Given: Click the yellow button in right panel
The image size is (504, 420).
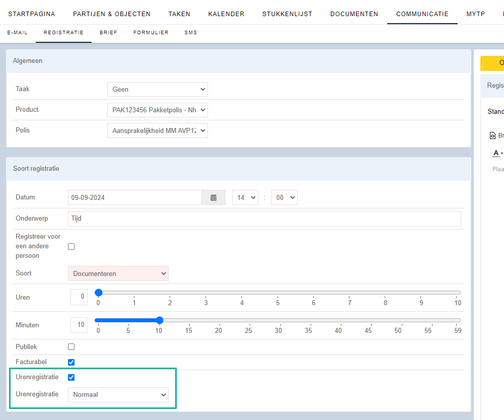Looking at the screenshot, I should pos(492,63).
